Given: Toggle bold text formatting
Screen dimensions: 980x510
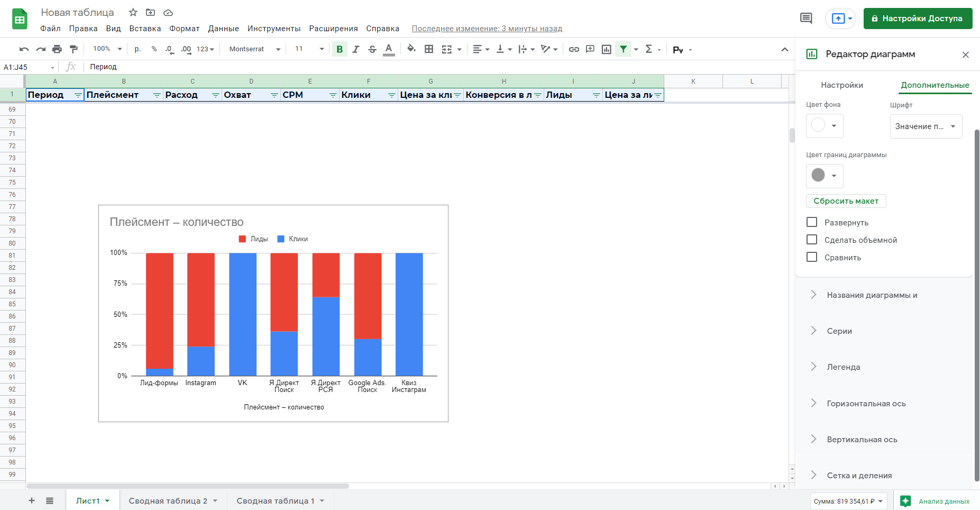Looking at the screenshot, I should 340,49.
